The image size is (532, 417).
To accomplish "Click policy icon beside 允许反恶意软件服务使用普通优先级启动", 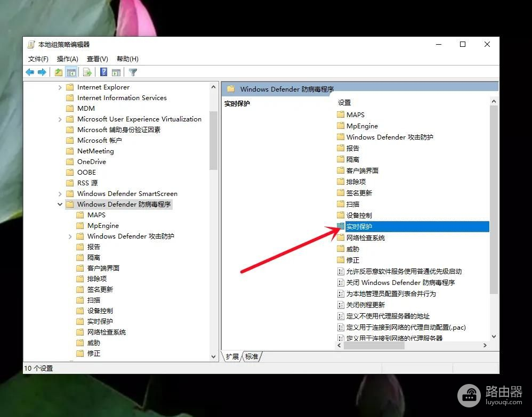I will (x=341, y=271).
